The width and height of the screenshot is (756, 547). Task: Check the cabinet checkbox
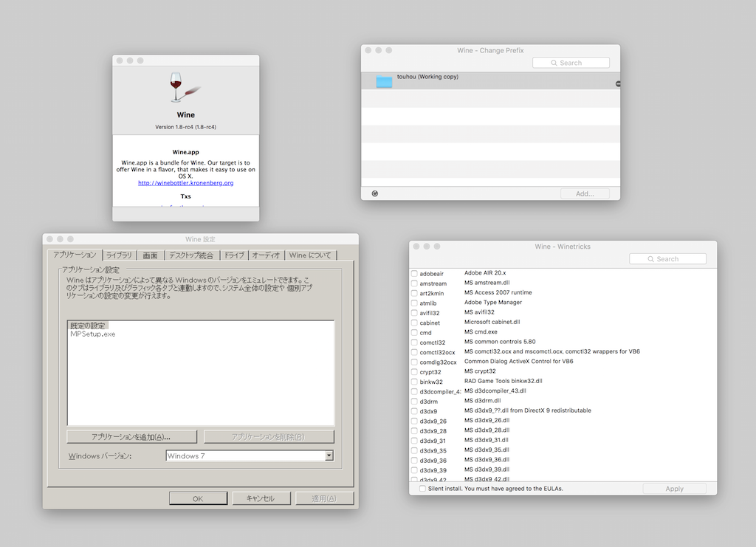(414, 323)
